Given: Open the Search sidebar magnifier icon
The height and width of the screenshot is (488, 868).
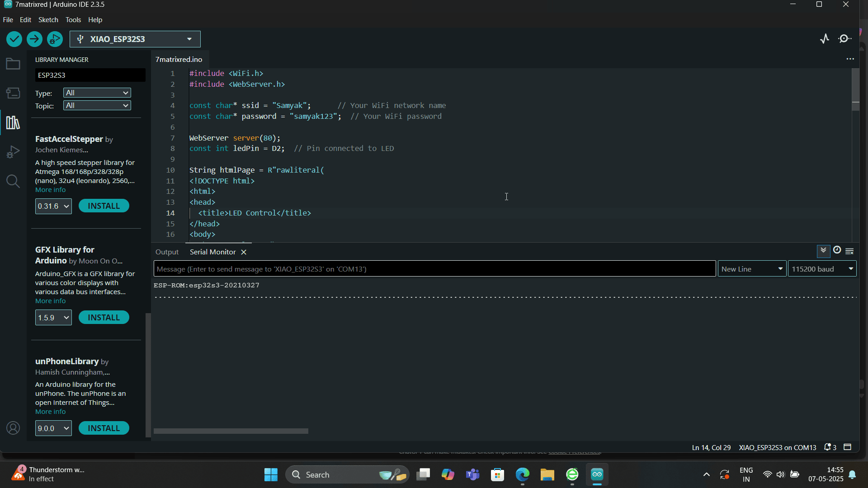Looking at the screenshot, I should point(13,181).
